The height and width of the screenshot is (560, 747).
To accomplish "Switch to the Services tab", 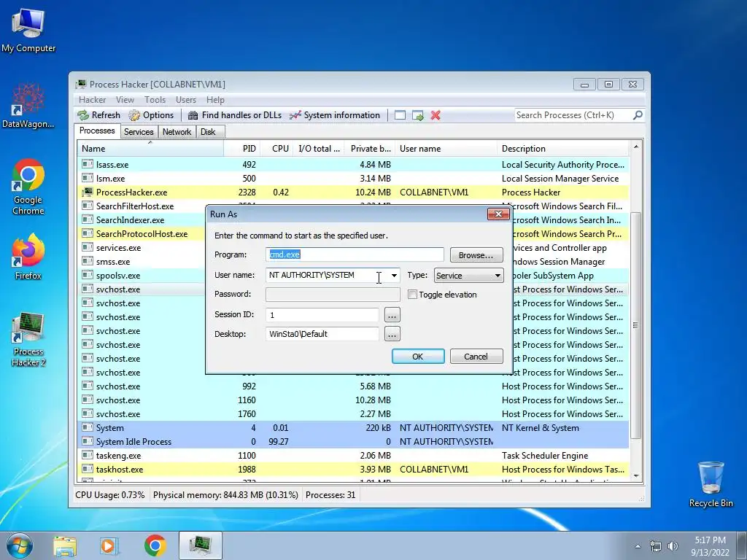I will pos(139,132).
